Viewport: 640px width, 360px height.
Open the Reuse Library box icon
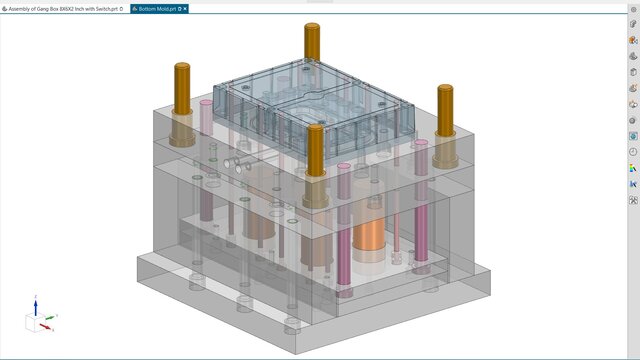tap(633, 72)
